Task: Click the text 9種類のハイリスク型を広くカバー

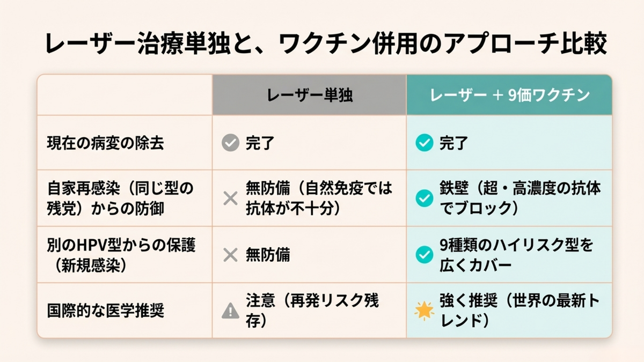Action: click(x=516, y=255)
